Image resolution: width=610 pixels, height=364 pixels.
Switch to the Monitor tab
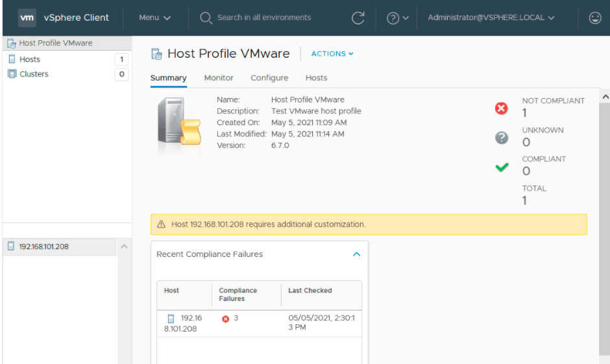coord(219,78)
